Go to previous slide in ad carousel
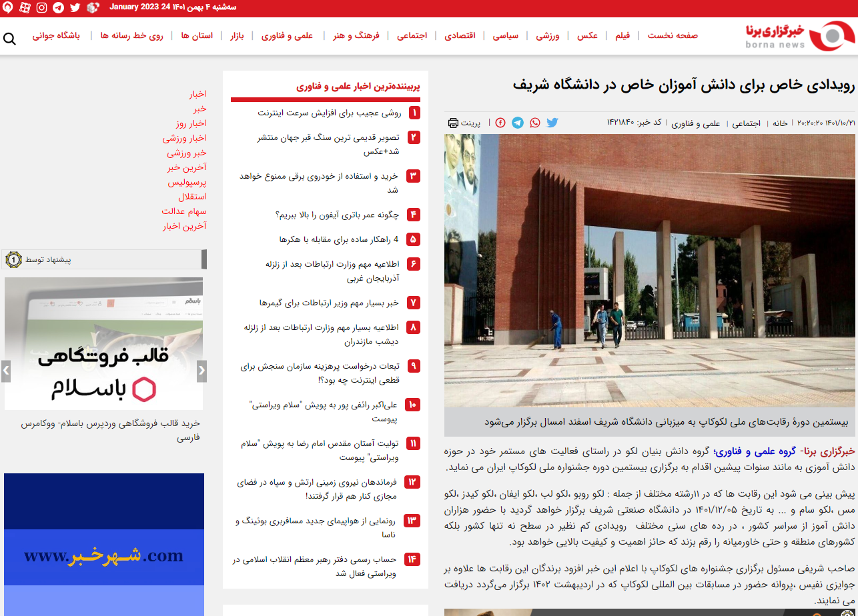 6,371
